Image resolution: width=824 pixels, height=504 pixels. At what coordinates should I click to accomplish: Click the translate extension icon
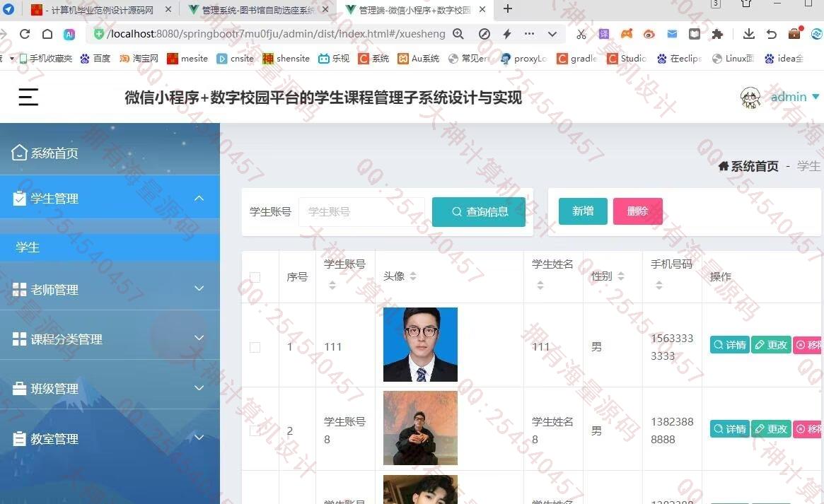point(604,34)
